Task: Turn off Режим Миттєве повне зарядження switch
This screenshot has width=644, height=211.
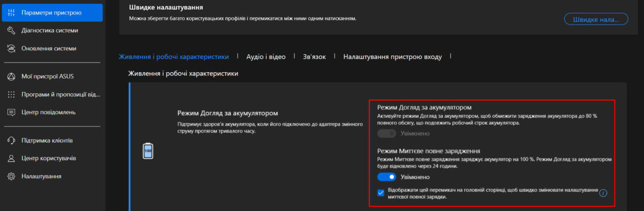Action: pos(386,177)
